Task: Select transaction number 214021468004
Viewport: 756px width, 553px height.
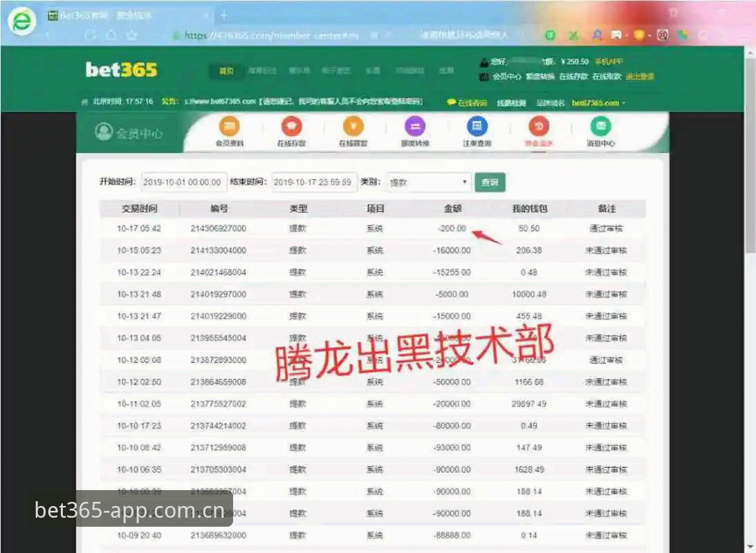Action: pos(219,272)
